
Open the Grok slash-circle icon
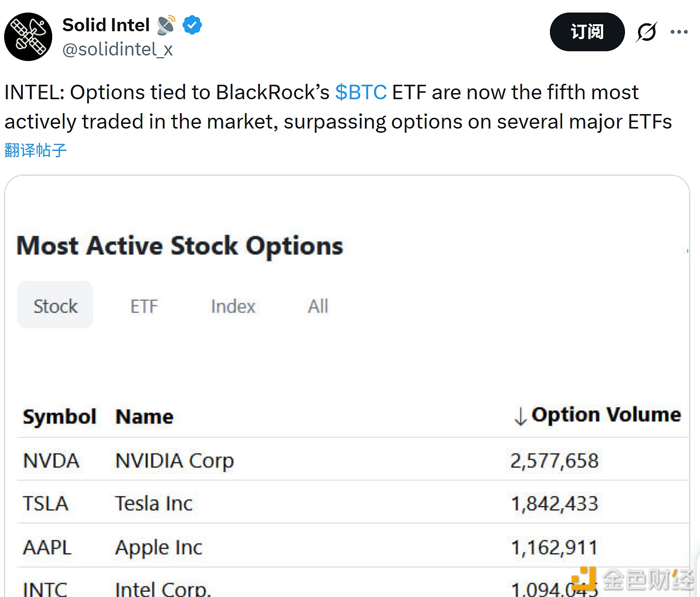click(646, 32)
